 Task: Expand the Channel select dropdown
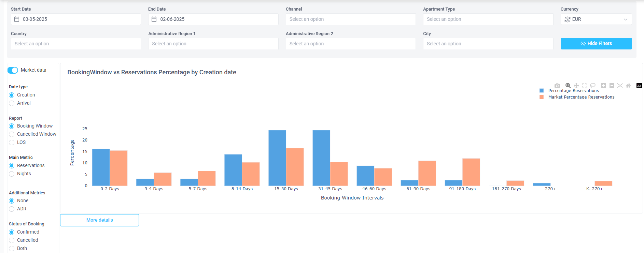(x=351, y=19)
